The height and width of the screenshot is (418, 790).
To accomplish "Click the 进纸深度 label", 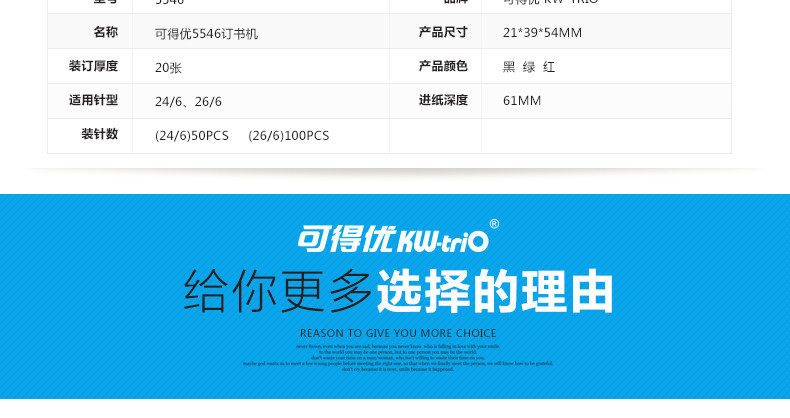I will pyautogui.click(x=443, y=100).
